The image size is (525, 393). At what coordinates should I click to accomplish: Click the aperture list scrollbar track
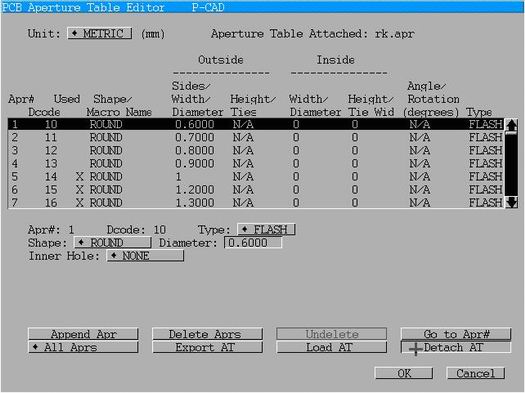[511, 164]
